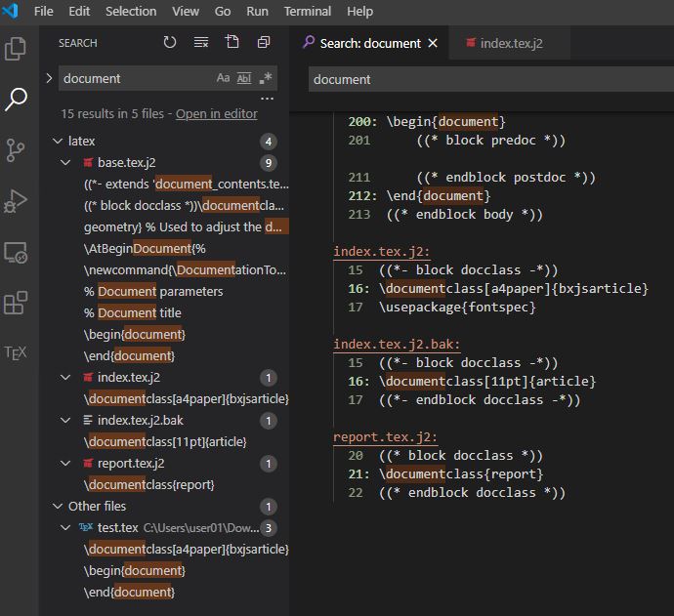Collapse Other files group
The height and width of the screenshot is (616, 674).
tap(58, 506)
